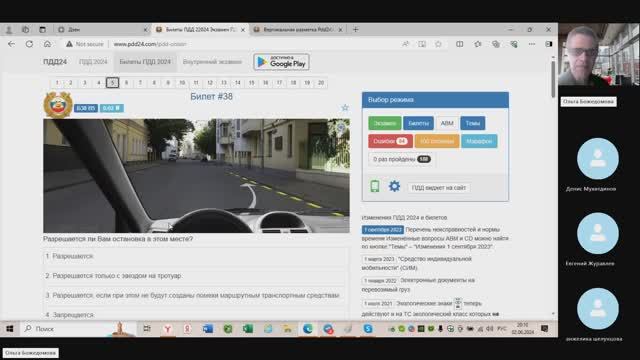Go to question number 6

tap(126, 83)
